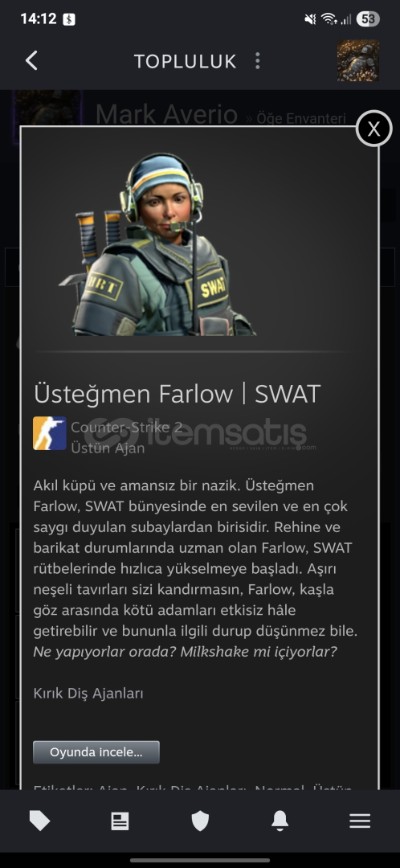Tap the Üsteğmen Farlow | SWAT title
This screenshot has height=868, width=400.
pyautogui.click(x=177, y=394)
